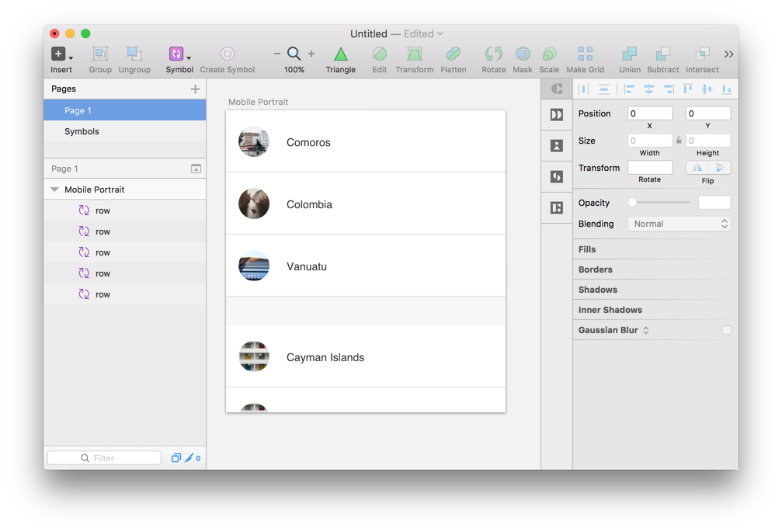Open the Symbol toolbar menu

coord(179,54)
